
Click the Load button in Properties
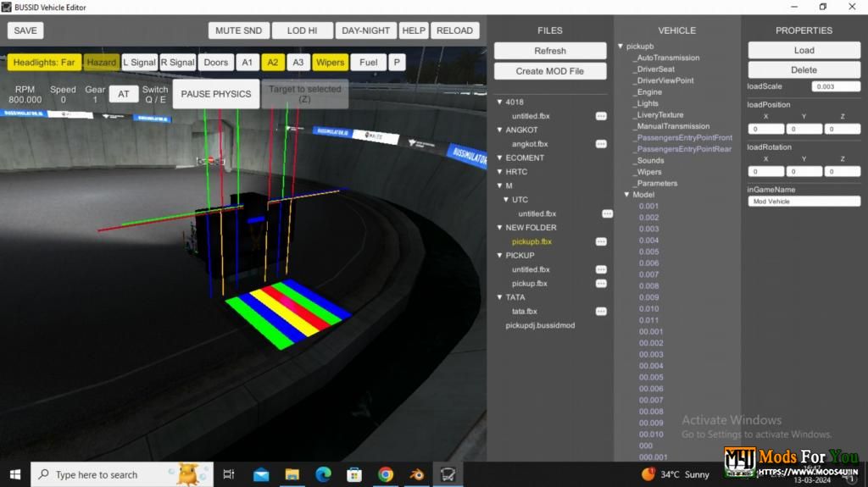tap(804, 50)
